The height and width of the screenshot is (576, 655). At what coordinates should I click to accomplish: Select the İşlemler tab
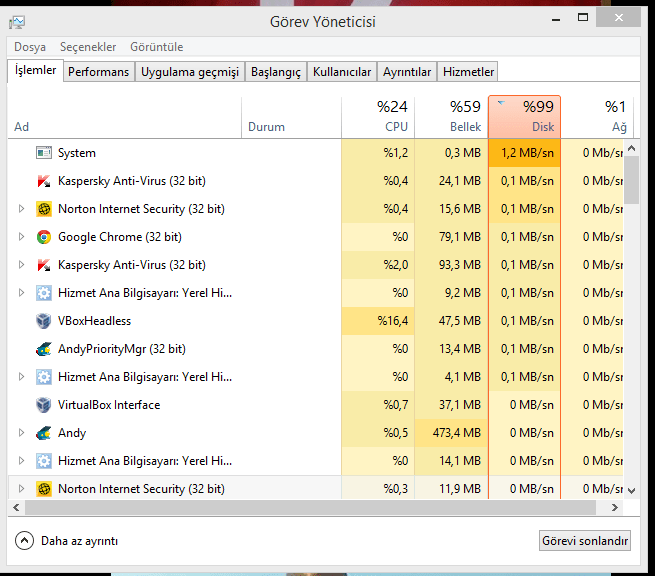coord(36,70)
